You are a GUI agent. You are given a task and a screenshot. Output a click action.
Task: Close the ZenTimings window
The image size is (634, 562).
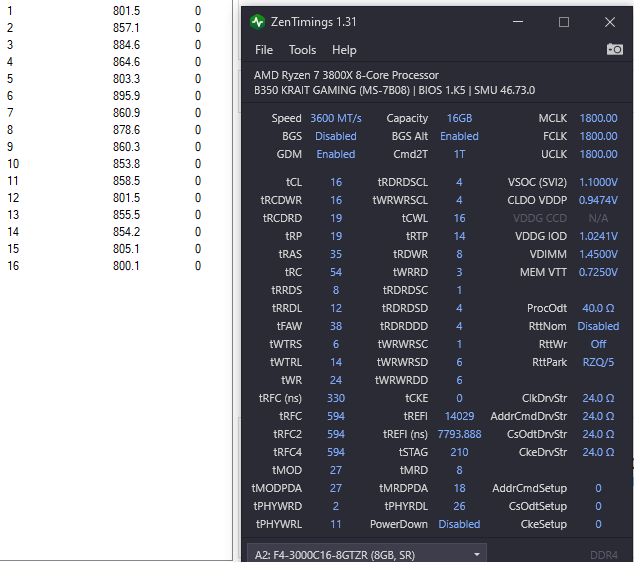610,22
